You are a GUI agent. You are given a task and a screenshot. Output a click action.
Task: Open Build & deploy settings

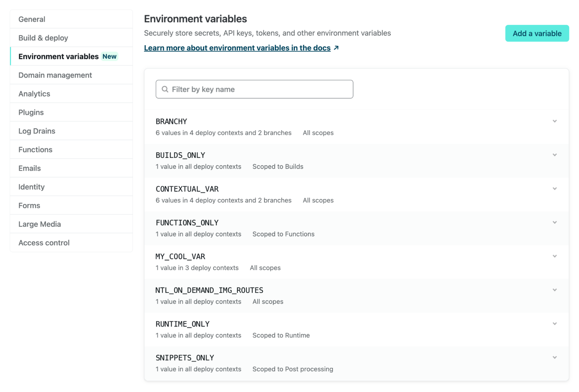coord(71,38)
